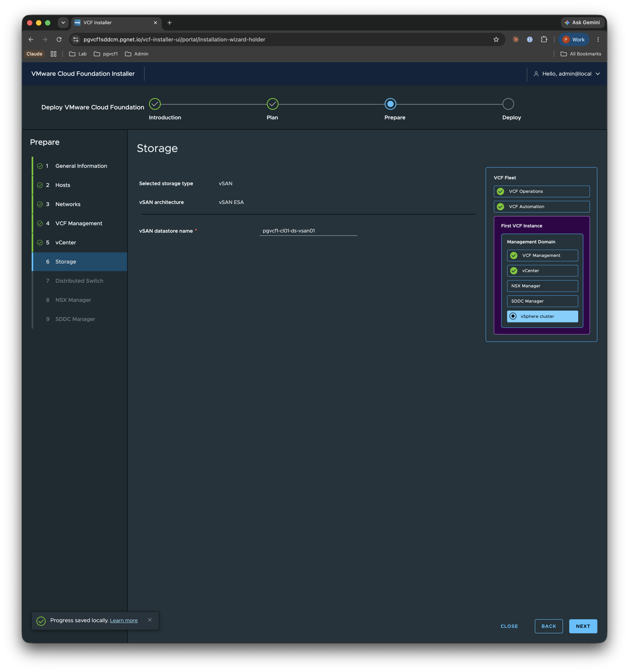Open the pgvcf1 bookmarks folder
The height and width of the screenshot is (672, 629).
106,54
